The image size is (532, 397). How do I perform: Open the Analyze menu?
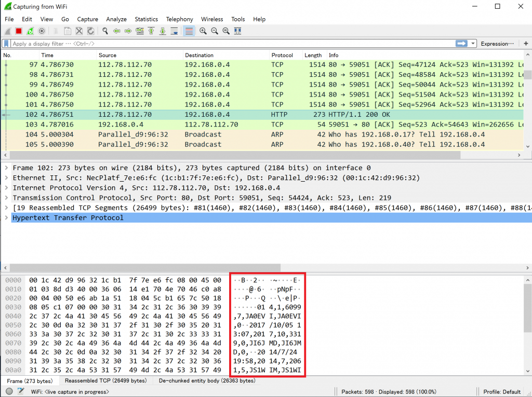click(x=116, y=19)
